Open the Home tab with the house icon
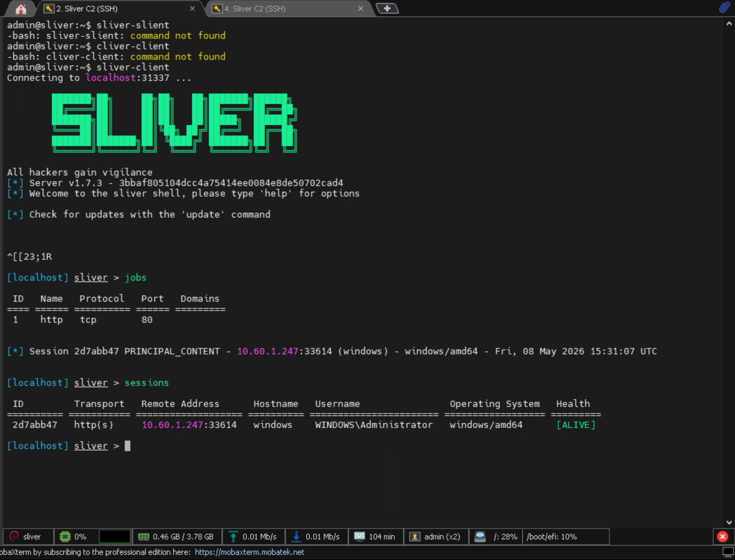Viewport: 735px width, 560px height. [x=21, y=9]
